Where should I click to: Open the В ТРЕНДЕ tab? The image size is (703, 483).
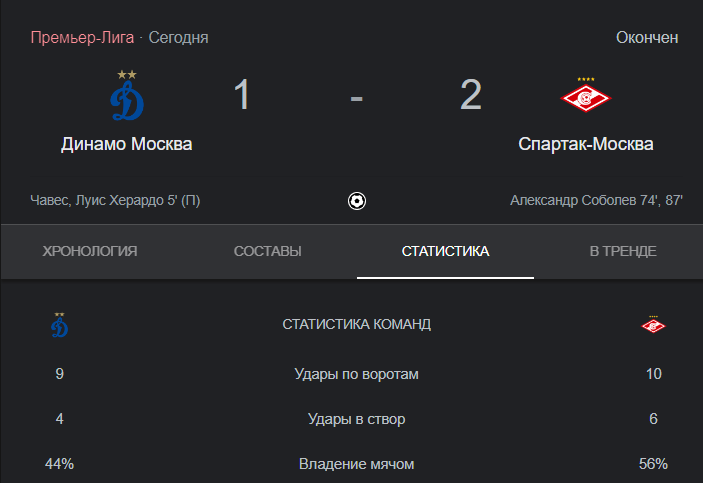tap(623, 251)
